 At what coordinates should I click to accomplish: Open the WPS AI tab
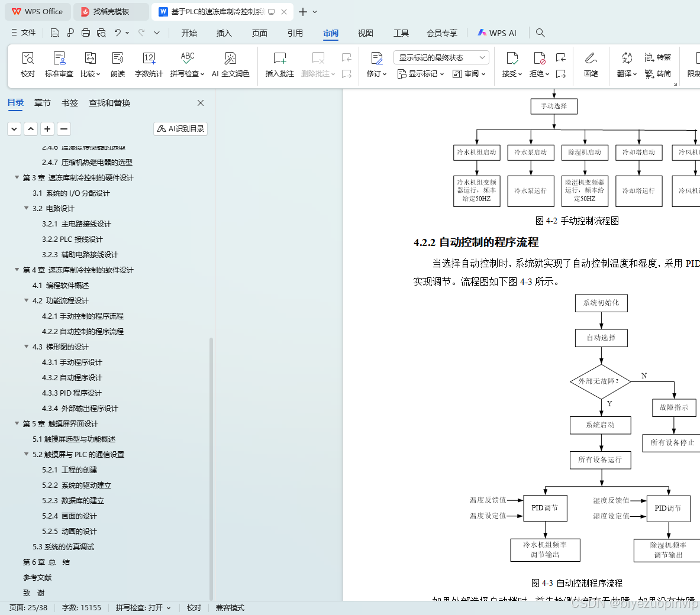[x=497, y=33]
